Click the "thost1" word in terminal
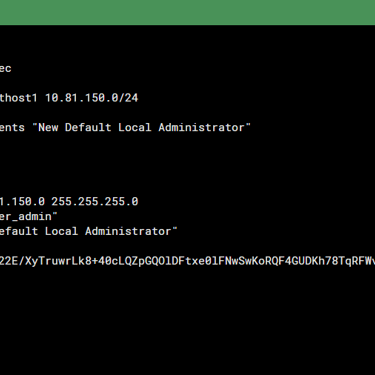 pyautogui.click(x=18, y=98)
